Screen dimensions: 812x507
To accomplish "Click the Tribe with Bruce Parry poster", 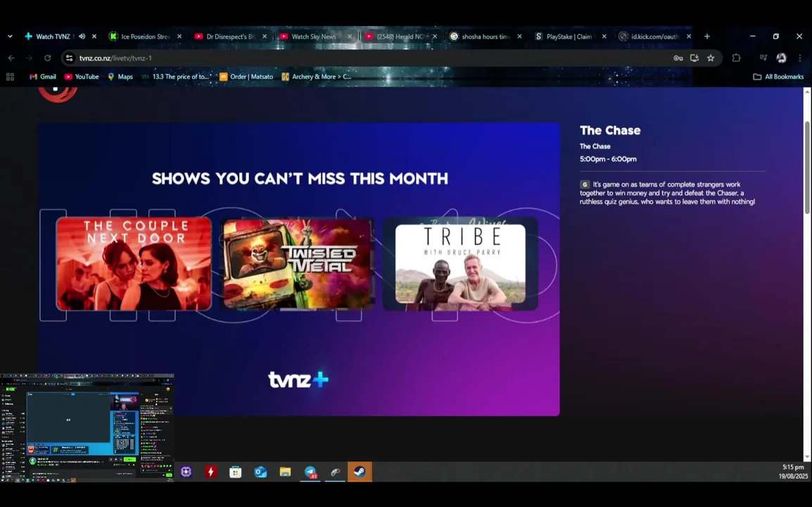I will click(x=460, y=263).
